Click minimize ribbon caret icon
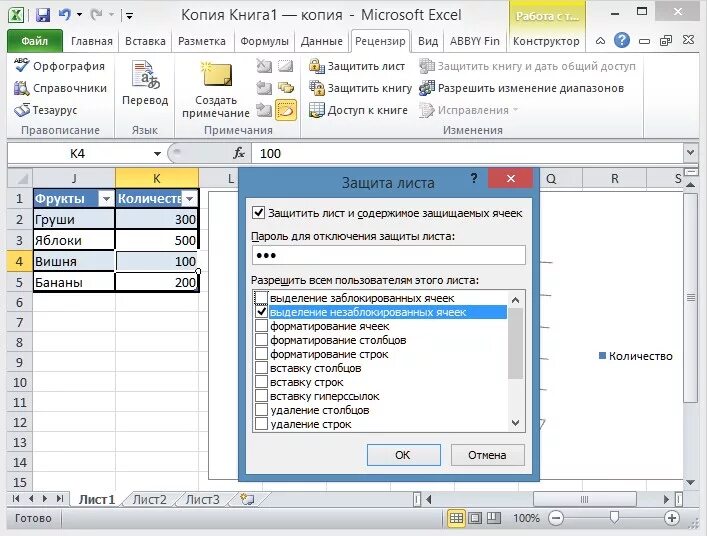Viewport: 707px width, 536px height. (x=600, y=41)
